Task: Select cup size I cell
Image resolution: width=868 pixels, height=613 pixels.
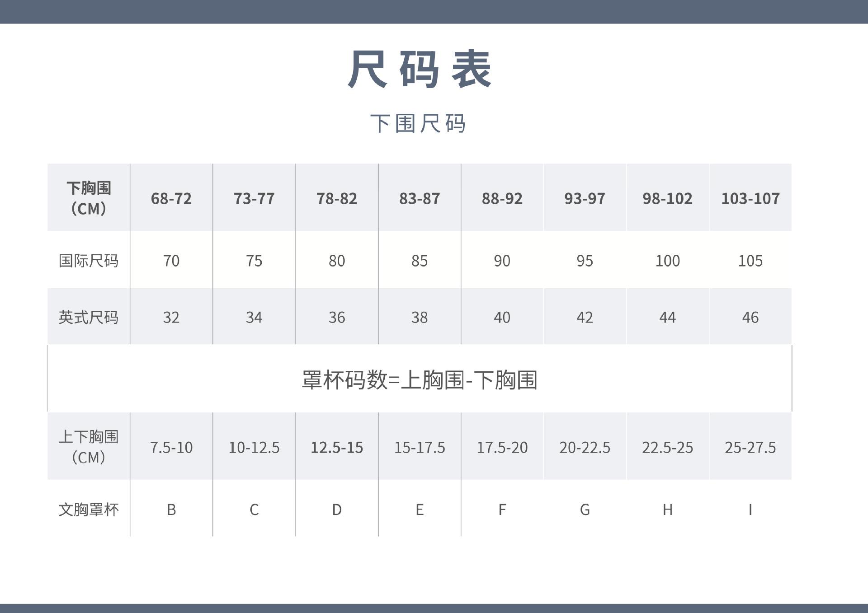Action: point(750,510)
